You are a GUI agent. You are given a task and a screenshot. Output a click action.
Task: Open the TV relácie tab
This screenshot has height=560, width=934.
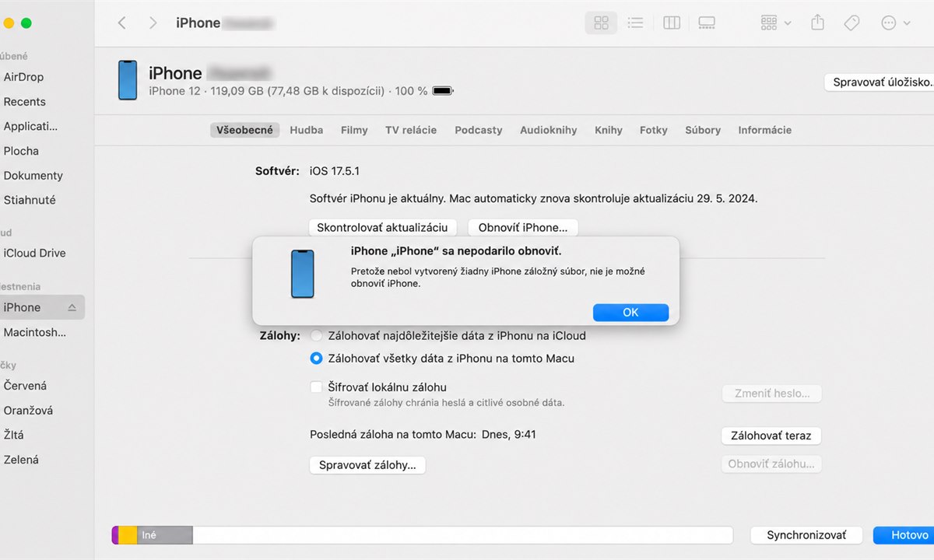(x=411, y=130)
